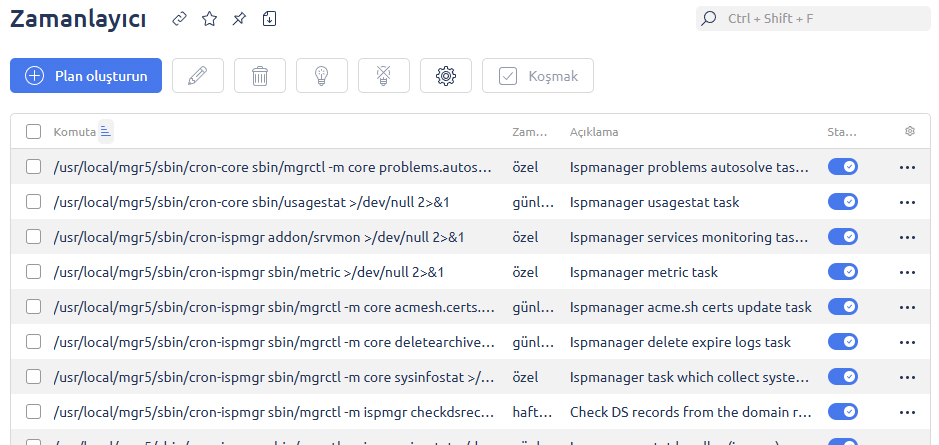
Task: Check the sbin/metric task row checkbox
Action: (34, 272)
